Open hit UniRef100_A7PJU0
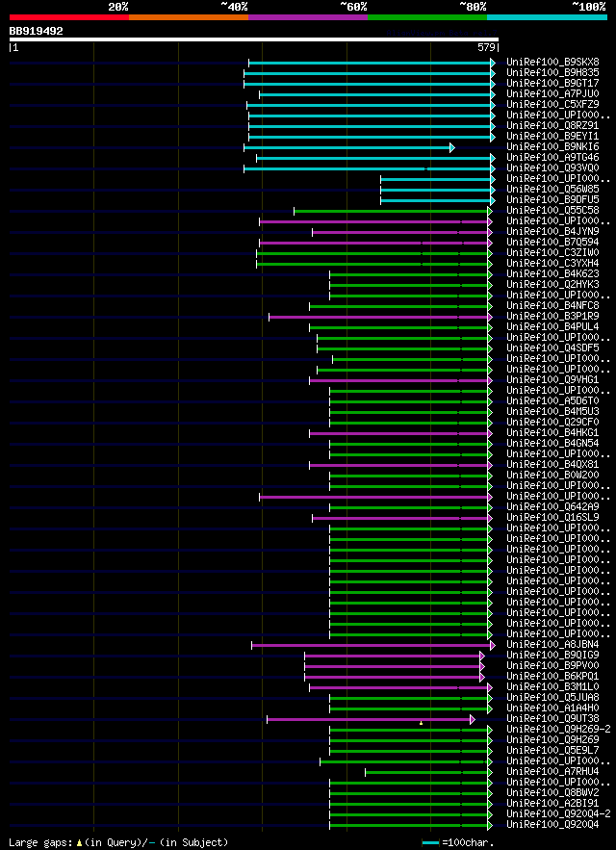This screenshot has width=616, height=850. coord(552,93)
